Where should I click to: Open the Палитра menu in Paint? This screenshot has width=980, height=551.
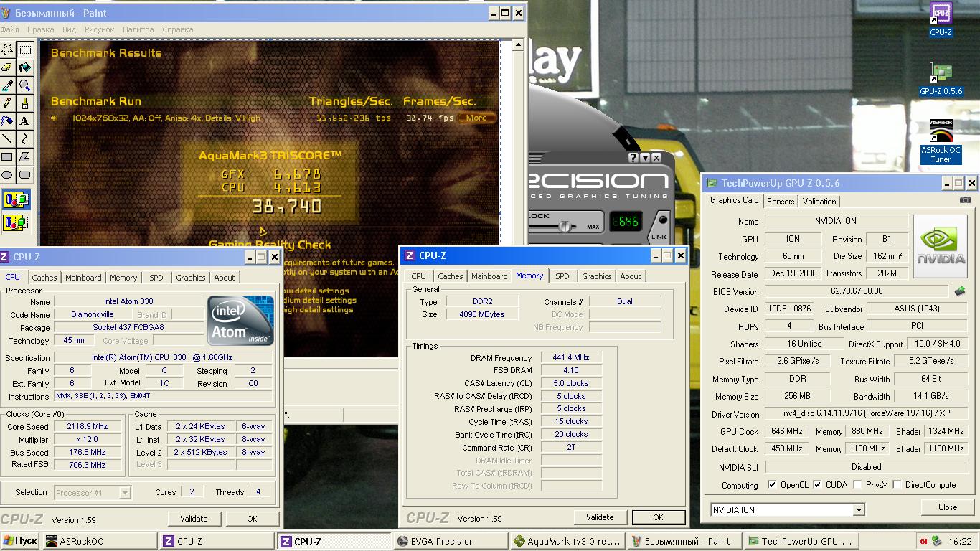coord(138,29)
